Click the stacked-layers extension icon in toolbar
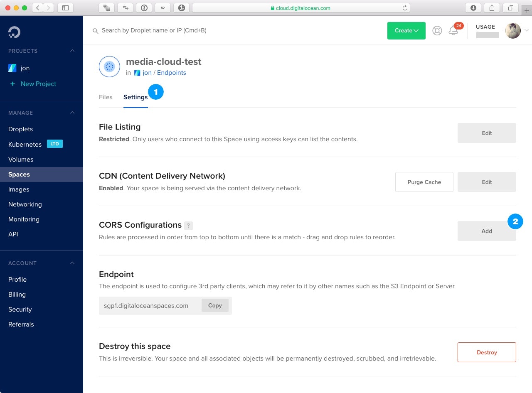Screen dimensions: 532x393 pyautogui.click(x=107, y=7)
